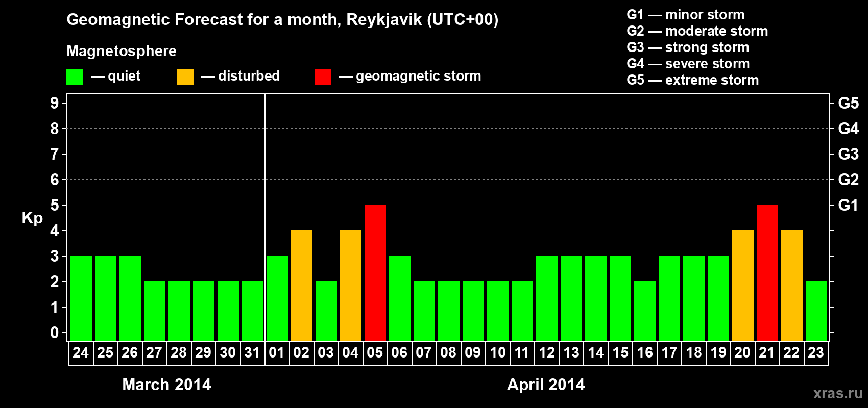This screenshot has height=408, width=868.
Task: Click 'G2 — moderate storm' legend text
Action: pyautogui.click(x=697, y=31)
